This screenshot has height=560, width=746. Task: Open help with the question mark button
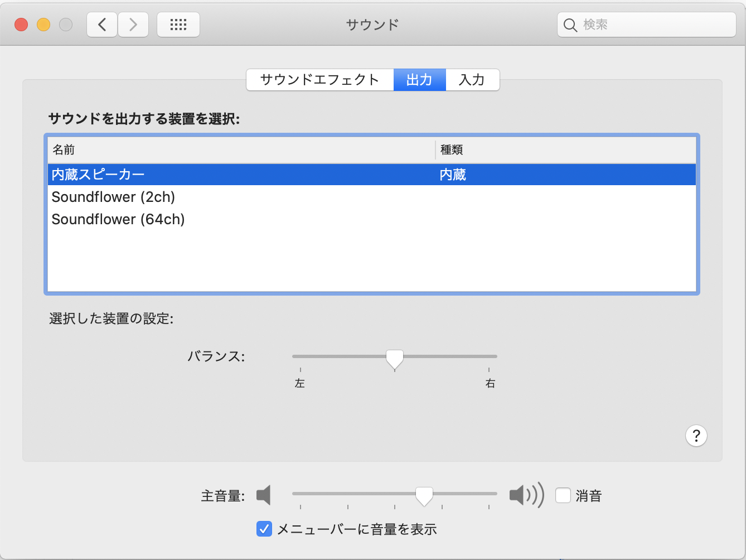pos(696,436)
